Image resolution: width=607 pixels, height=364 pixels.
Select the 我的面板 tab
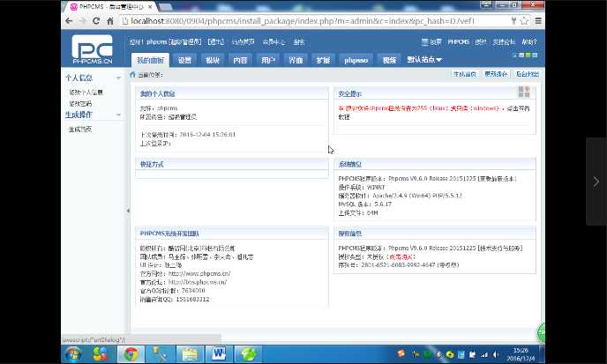coord(150,60)
